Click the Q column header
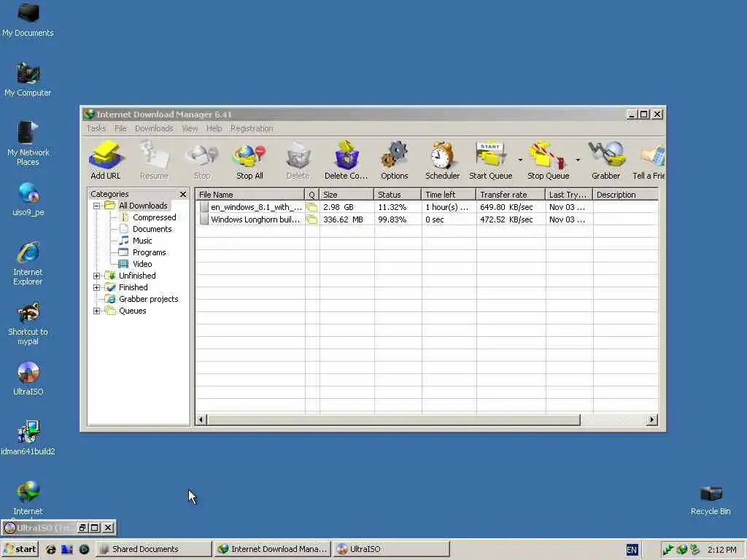Viewport: 747px width, 560px height. (x=312, y=194)
